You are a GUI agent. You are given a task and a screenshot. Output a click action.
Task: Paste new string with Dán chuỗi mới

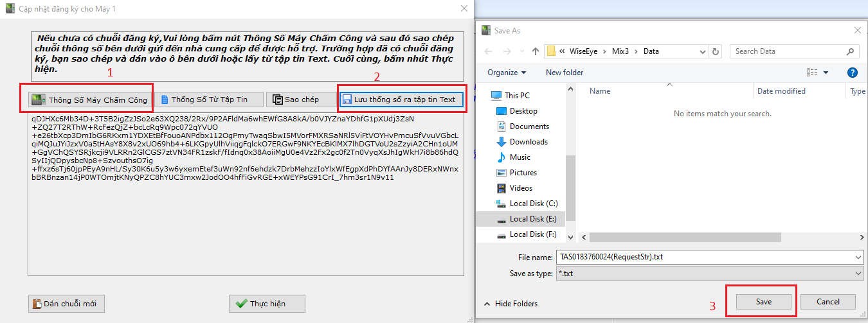point(67,304)
